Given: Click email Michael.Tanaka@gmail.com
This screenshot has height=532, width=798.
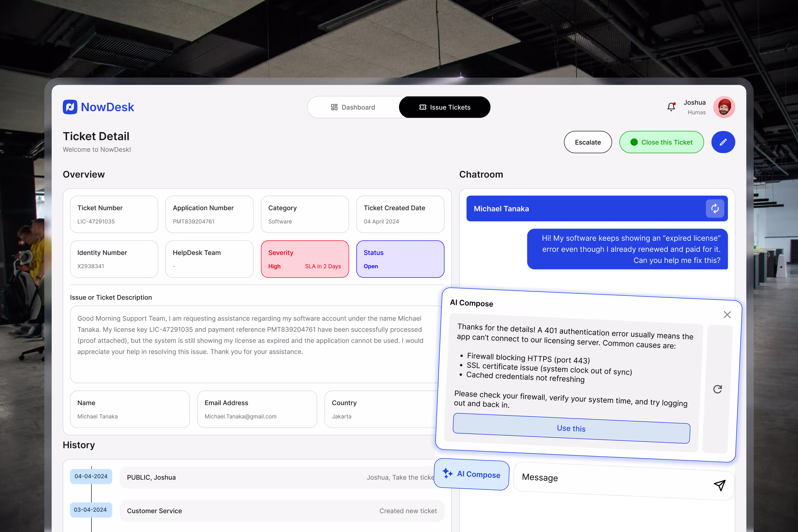Looking at the screenshot, I should (x=240, y=416).
